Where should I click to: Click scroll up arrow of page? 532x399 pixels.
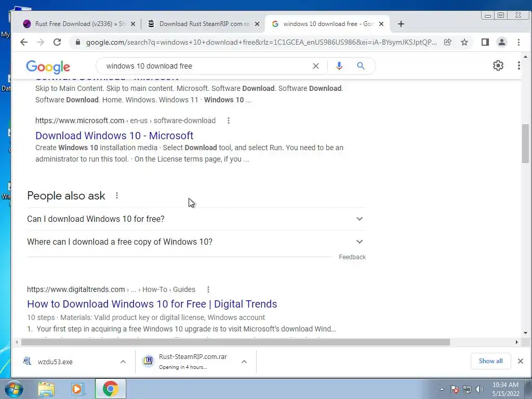(x=525, y=57)
